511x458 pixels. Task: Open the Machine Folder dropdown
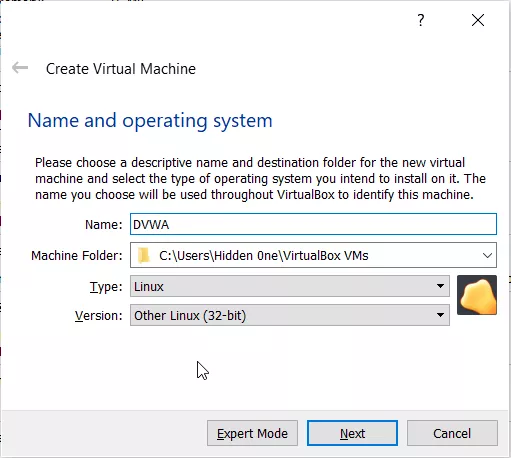coord(313,255)
